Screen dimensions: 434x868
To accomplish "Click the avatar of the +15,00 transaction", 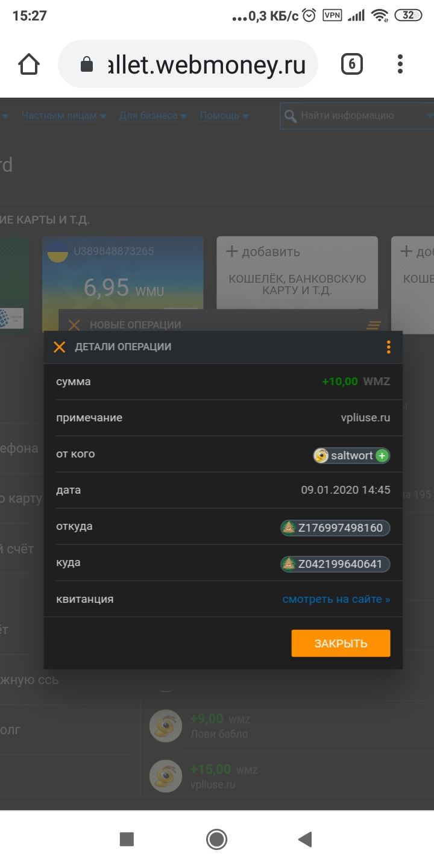I will 166,776.
